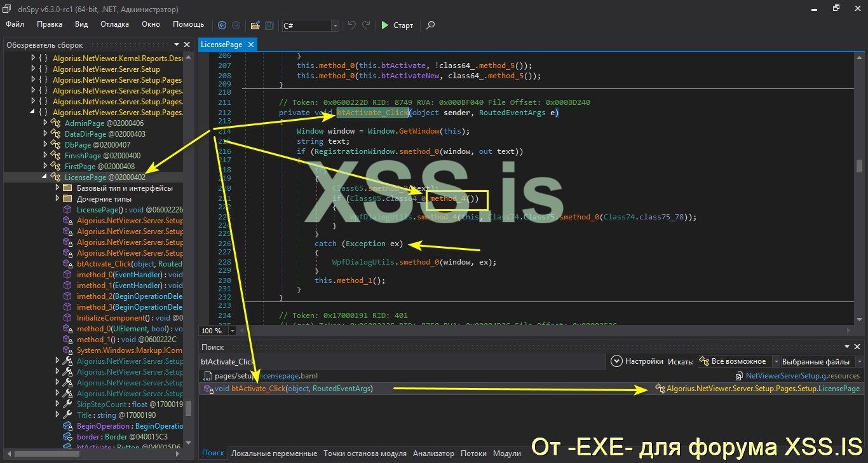
Task: Click the Базовый тип и интерфейсы folder icon
Action: (x=68, y=188)
